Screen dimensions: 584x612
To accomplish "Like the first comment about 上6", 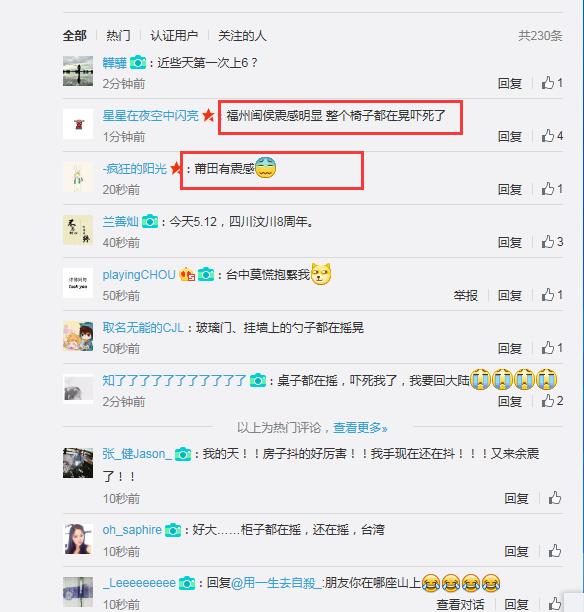I will tap(552, 83).
